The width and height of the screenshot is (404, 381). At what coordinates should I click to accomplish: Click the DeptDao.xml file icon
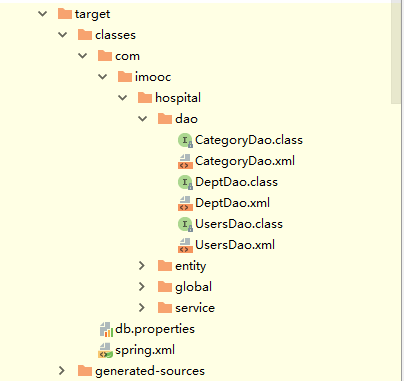[185, 203]
